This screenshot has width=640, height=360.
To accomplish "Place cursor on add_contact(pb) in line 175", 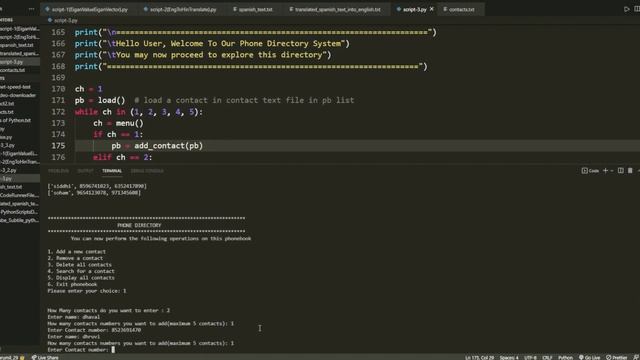I will coord(168,146).
